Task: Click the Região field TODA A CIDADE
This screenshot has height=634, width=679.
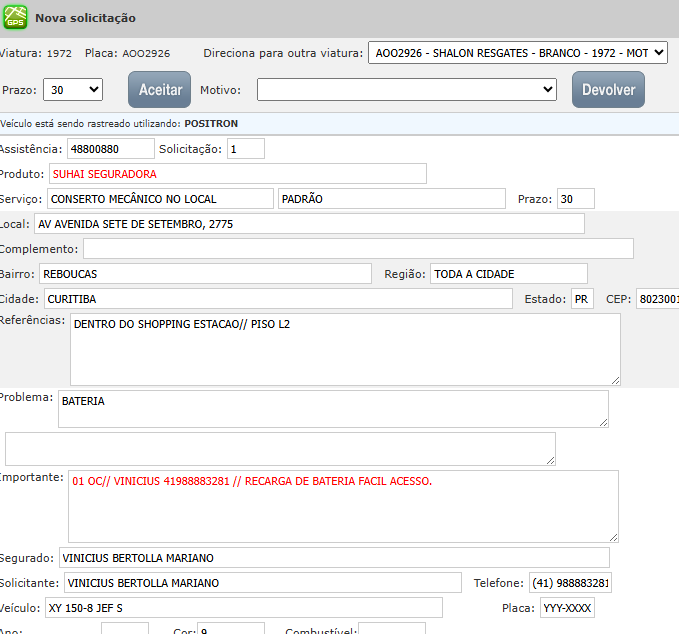Action: click(x=509, y=274)
